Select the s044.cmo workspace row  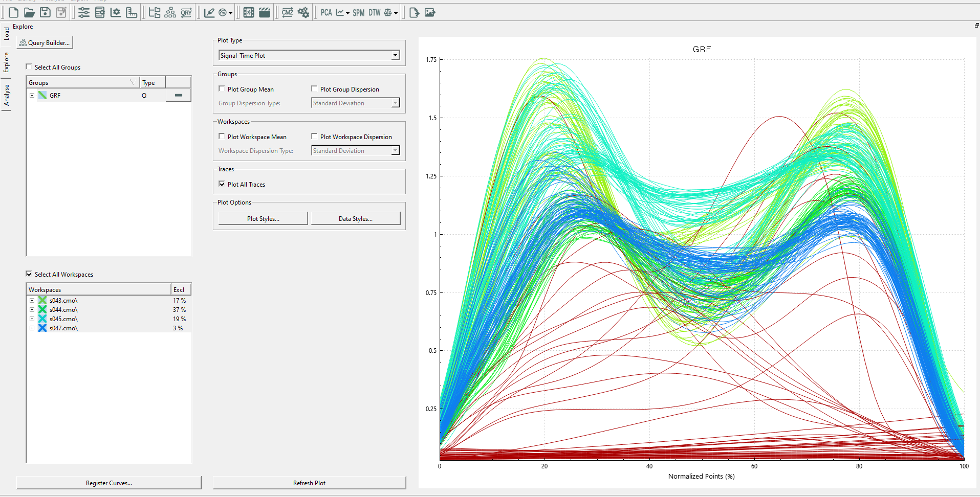tap(109, 309)
